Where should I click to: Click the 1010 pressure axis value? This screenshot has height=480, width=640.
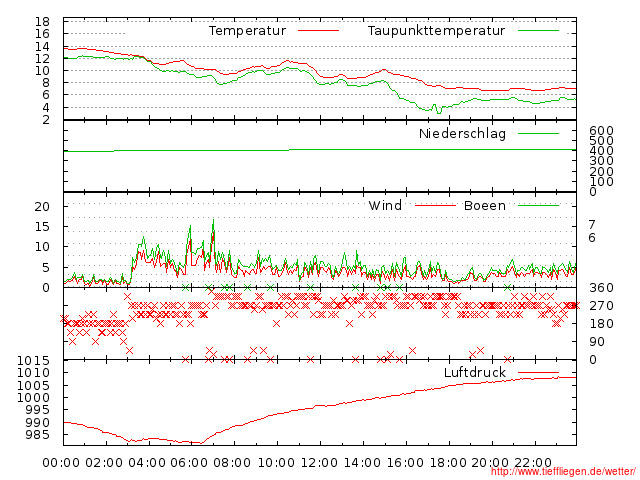click(33, 373)
